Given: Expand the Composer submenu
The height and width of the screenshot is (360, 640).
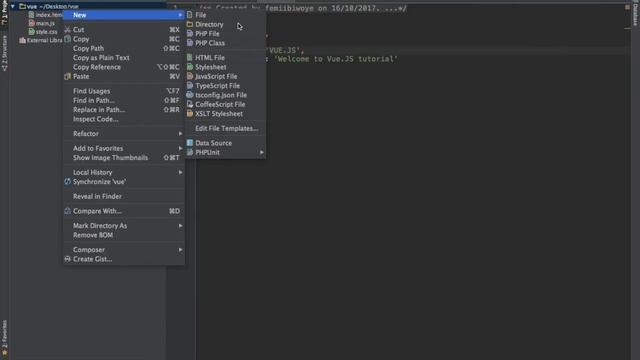Looking at the screenshot, I should pyautogui.click(x=124, y=250).
